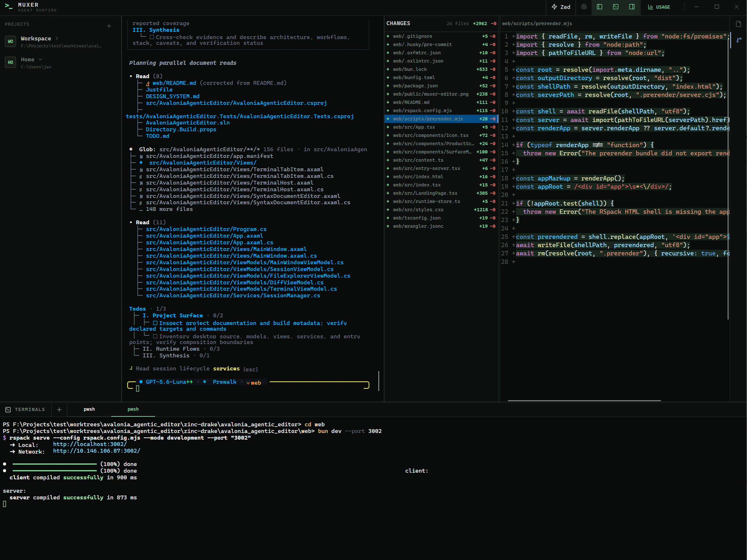Toggle the left sidebar panel
747x560 pixels.
[x=600, y=7]
